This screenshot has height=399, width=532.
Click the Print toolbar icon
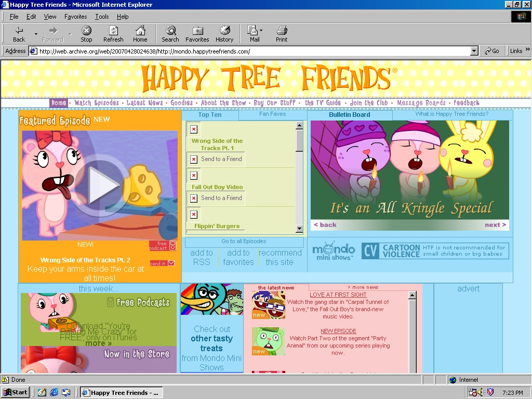click(x=281, y=33)
